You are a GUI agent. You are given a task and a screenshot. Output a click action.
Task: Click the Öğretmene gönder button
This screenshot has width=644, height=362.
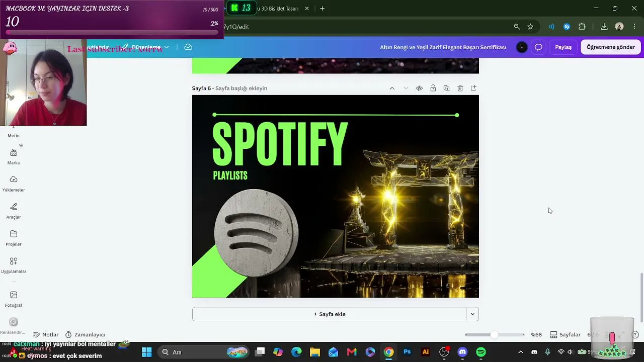tap(610, 47)
